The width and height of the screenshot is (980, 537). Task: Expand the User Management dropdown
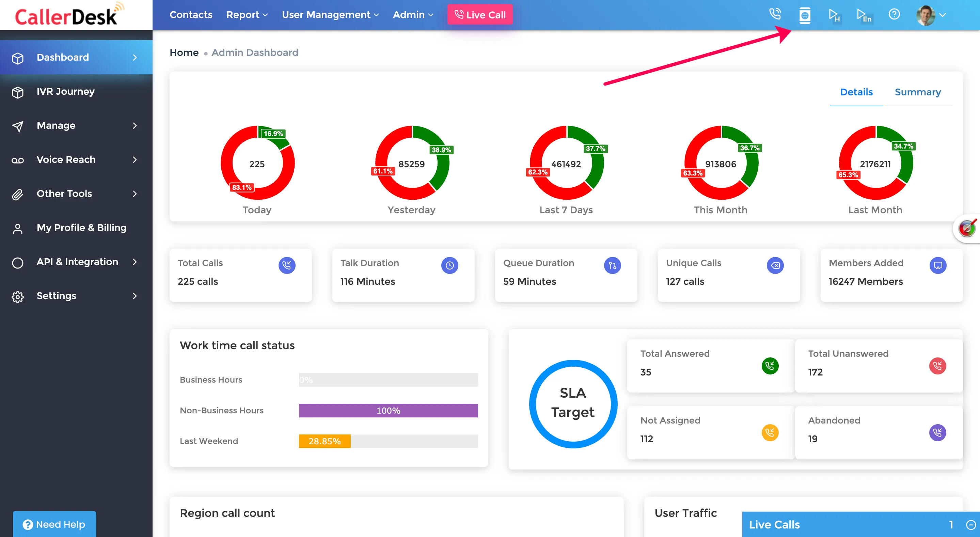point(330,14)
